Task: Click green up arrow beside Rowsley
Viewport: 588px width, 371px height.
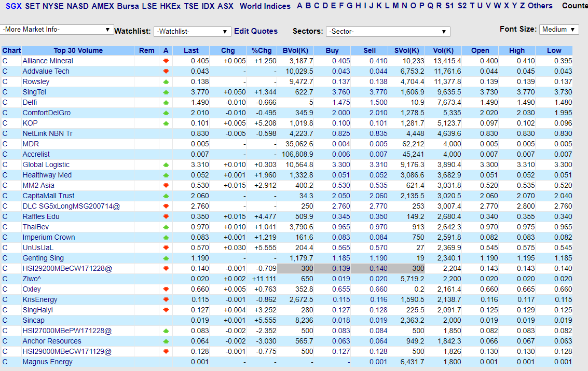Action: click(166, 81)
